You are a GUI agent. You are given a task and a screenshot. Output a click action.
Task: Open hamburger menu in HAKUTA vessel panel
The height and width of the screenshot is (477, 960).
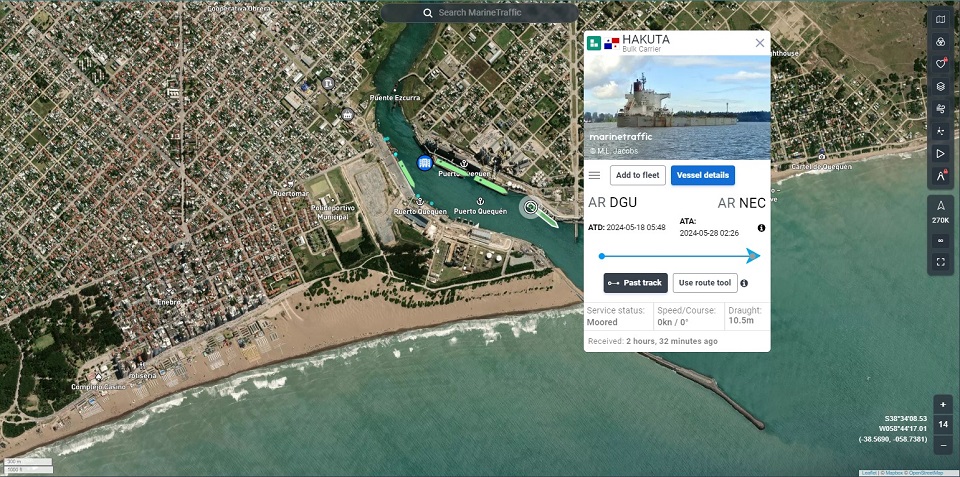coord(594,176)
